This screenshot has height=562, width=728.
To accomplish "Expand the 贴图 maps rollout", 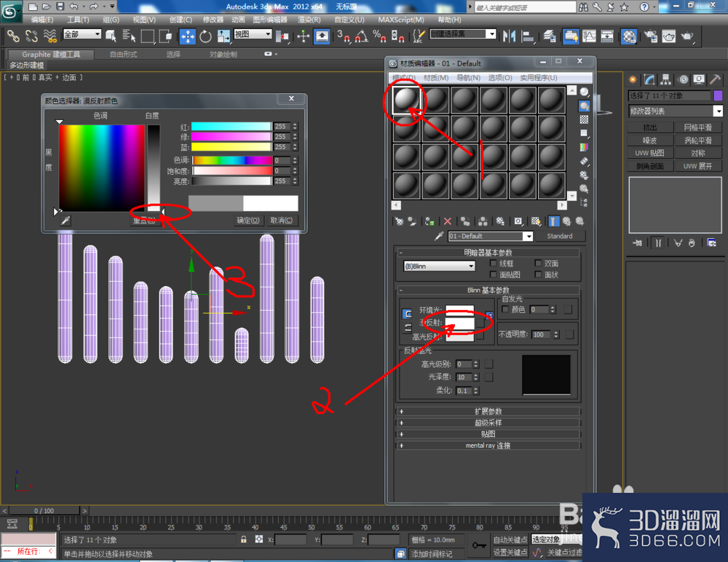I will point(488,434).
